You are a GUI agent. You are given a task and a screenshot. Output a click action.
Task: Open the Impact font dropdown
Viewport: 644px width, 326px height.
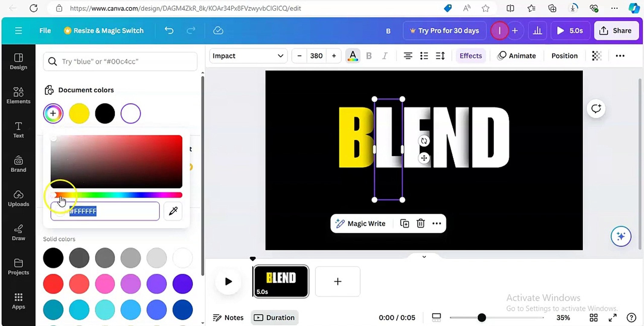(248, 56)
